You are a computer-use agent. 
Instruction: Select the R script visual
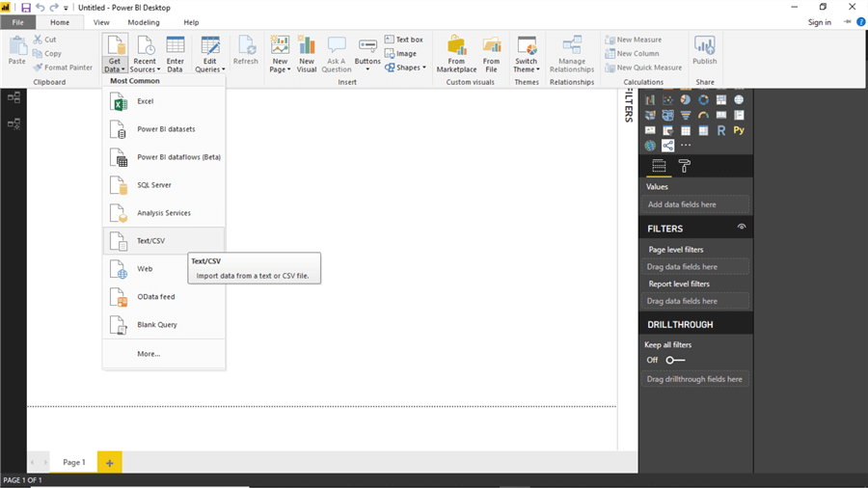pyautogui.click(x=721, y=130)
